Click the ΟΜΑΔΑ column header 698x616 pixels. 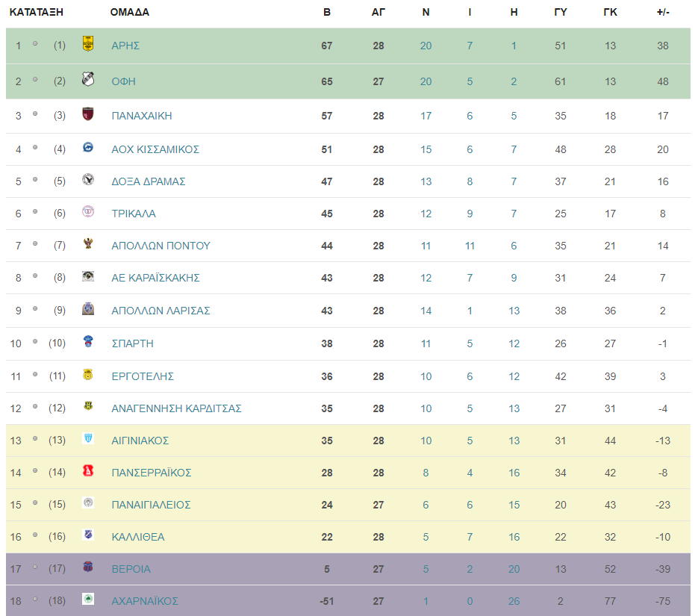tap(130, 13)
